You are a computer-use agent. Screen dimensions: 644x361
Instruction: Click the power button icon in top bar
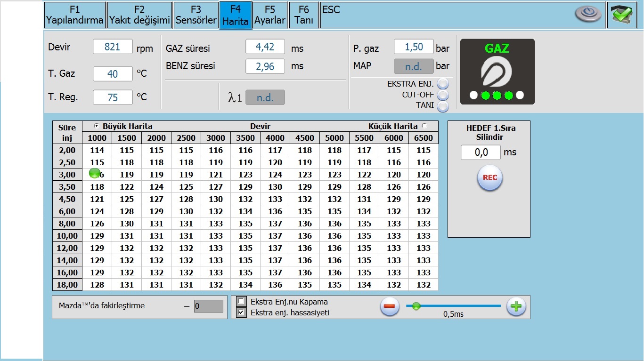[x=588, y=14]
